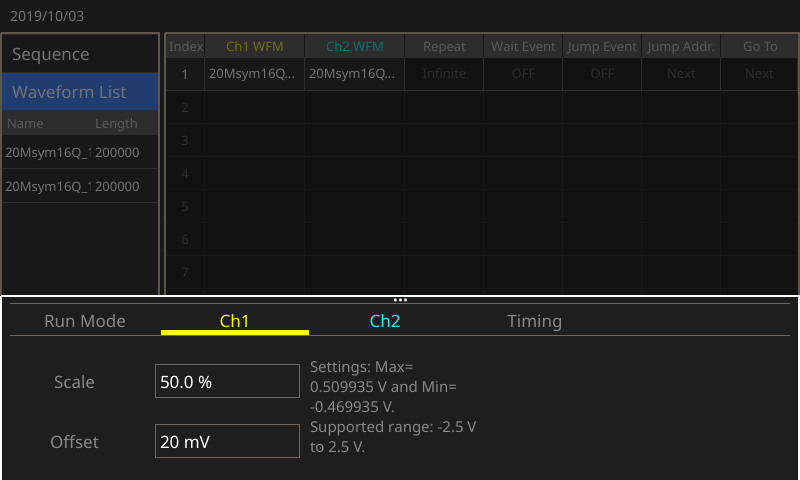Select Ch2 WFM cell 20Msym16Q... in row 1
The height and width of the screenshot is (480, 800).
pyautogui.click(x=355, y=74)
